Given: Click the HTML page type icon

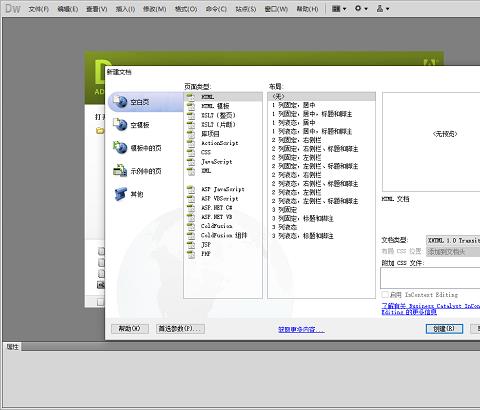Looking at the screenshot, I should click(191, 97).
